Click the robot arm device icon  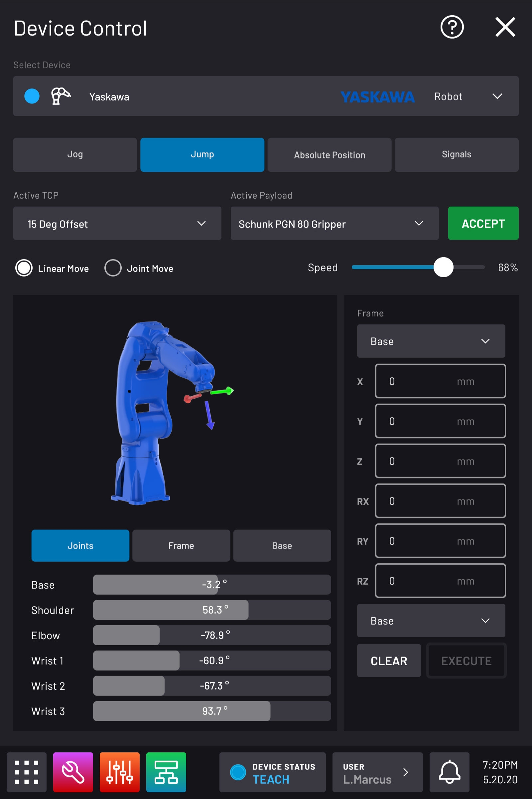point(61,96)
